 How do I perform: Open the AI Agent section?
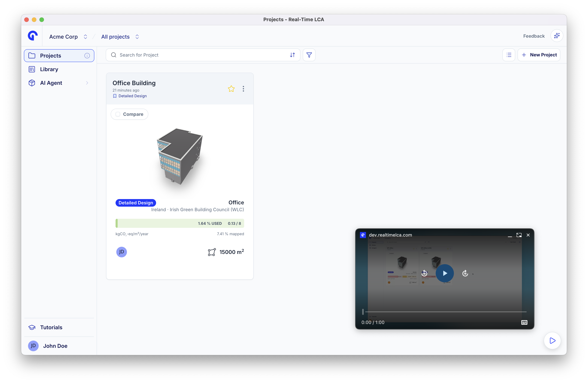point(59,83)
